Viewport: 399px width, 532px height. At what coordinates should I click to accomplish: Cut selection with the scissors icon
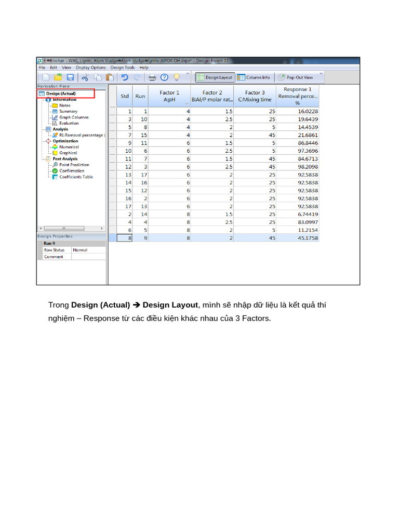tap(85, 78)
